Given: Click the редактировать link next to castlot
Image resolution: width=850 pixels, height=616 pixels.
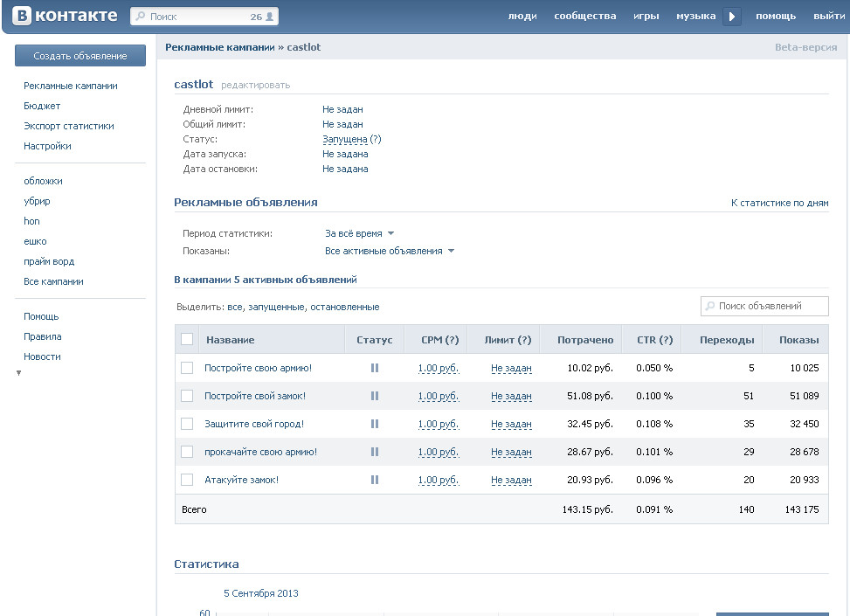Looking at the screenshot, I should tap(255, 85).
